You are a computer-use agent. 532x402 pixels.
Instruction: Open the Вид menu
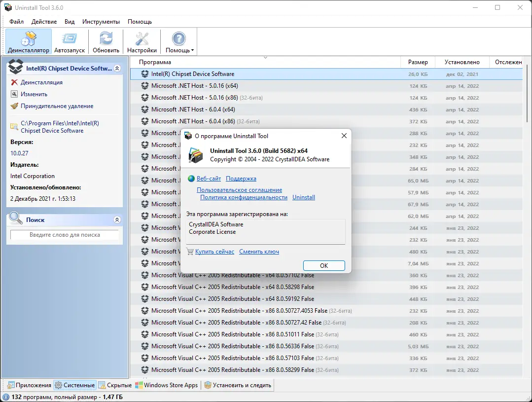point(70,21)
